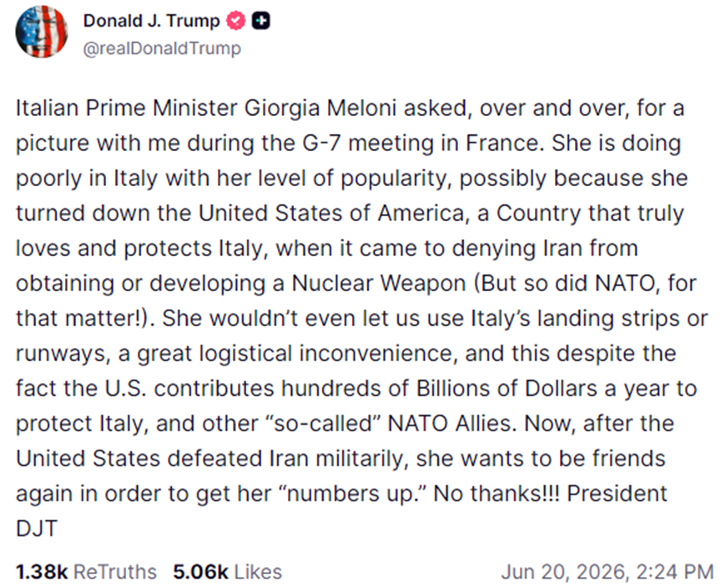The image size is (726, 588).
Task: Click the ReTruths label
Action: click(x=115, y=572)
